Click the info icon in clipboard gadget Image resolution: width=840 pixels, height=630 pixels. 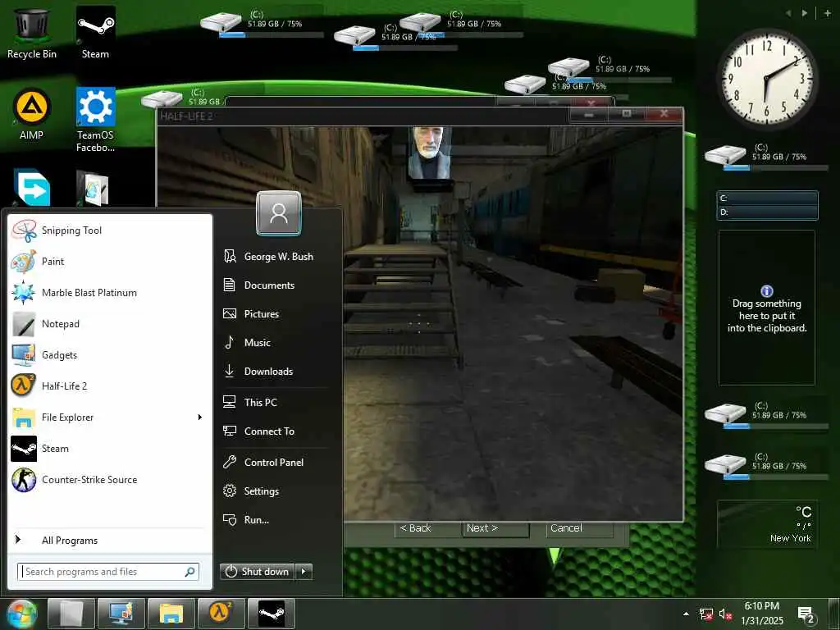pyautogui.click(x=767, y=291)
